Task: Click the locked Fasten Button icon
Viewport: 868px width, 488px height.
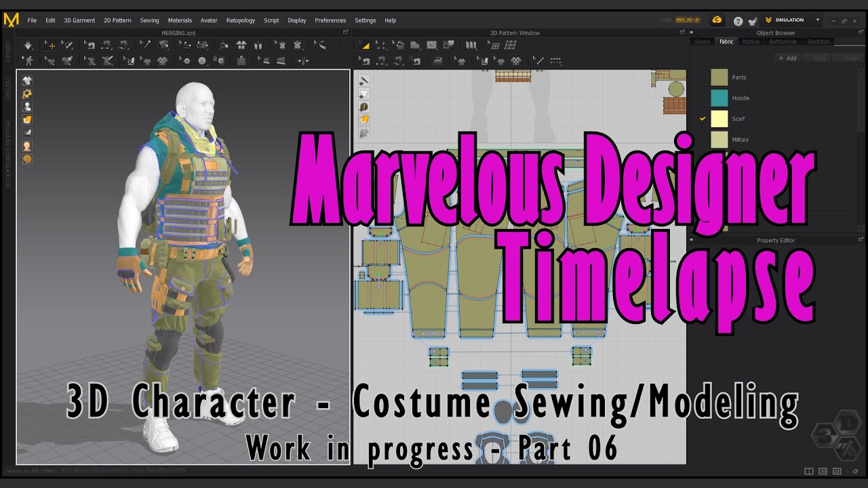Action: tap(219, 61)
